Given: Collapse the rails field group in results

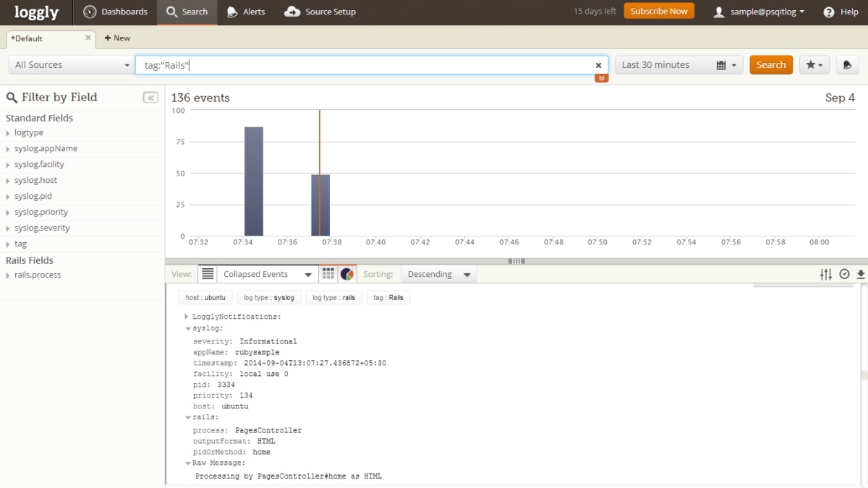Looking at the screenshot, I should point(188,417).
